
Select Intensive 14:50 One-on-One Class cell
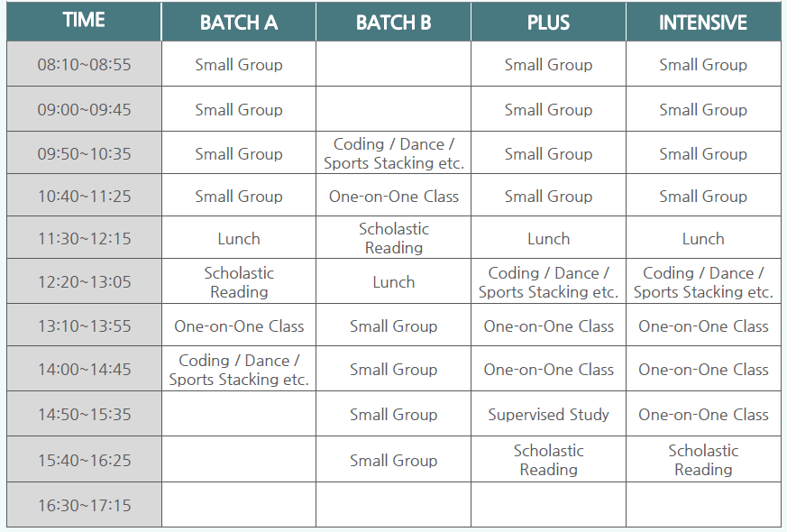coord(704,414)
